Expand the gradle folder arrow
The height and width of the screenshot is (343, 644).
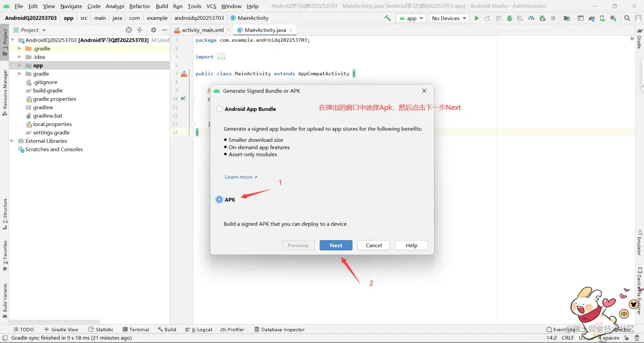20,74
